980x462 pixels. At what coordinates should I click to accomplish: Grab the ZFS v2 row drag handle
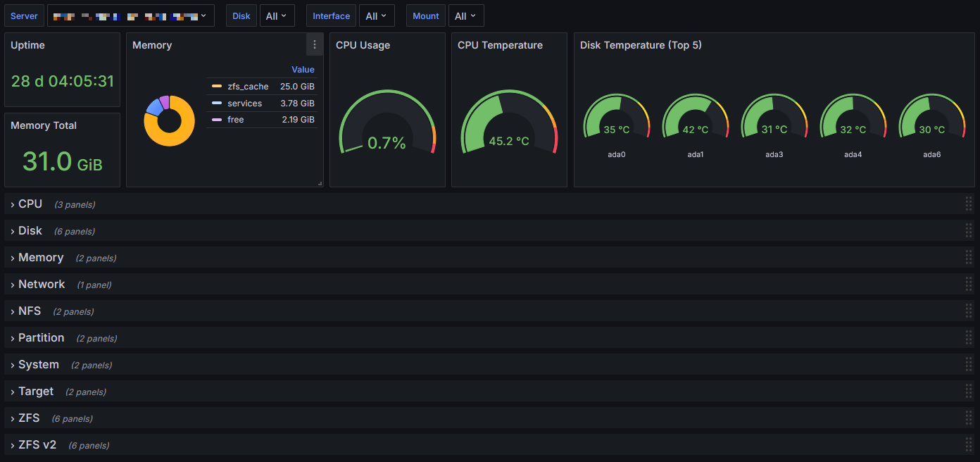[969, 444]
